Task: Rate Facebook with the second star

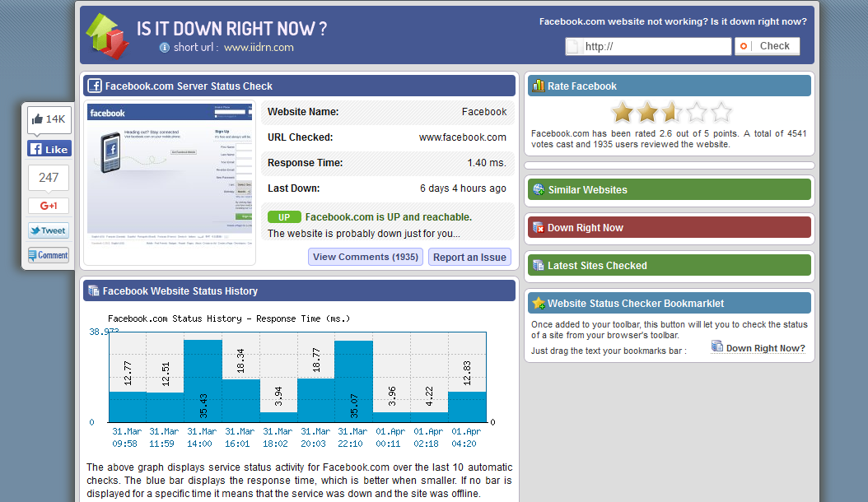Action: (647, 113)
